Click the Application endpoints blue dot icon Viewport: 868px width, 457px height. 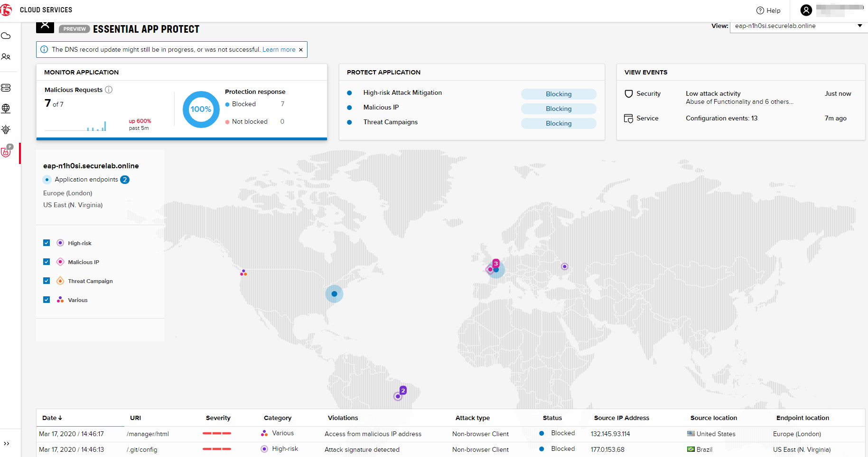[x=47, y=180]
